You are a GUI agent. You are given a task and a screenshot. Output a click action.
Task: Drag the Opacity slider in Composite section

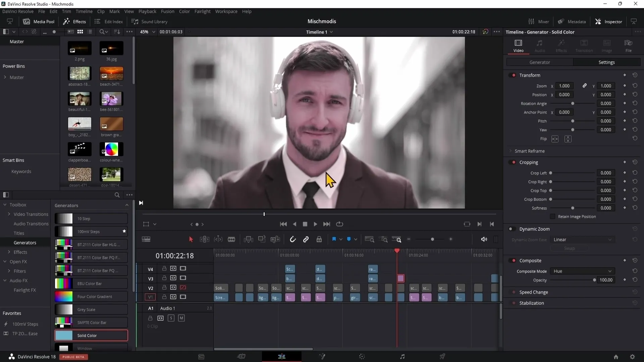(x=594, y=280)
